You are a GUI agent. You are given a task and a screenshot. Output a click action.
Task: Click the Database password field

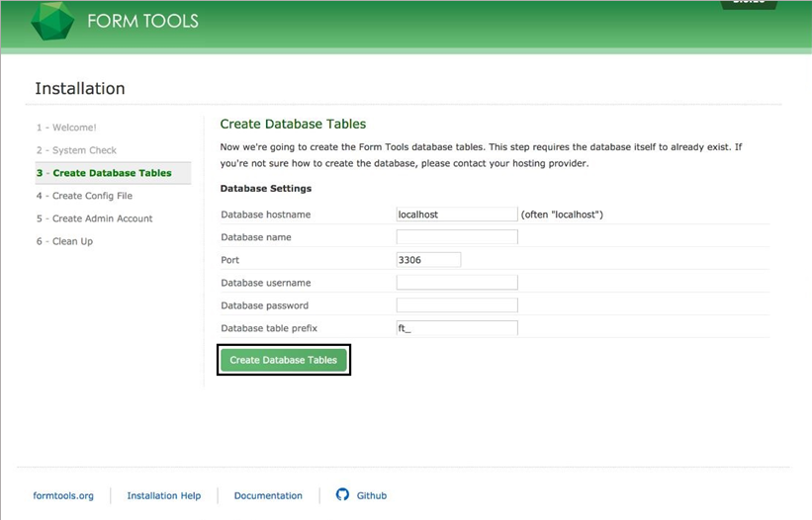(457, 305)
